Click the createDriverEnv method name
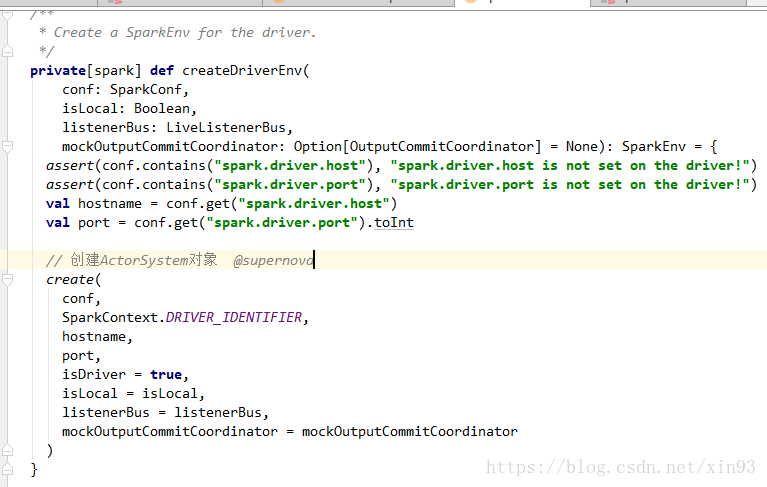Viewport: 767px width, 487px height. (x=242, y=70)
